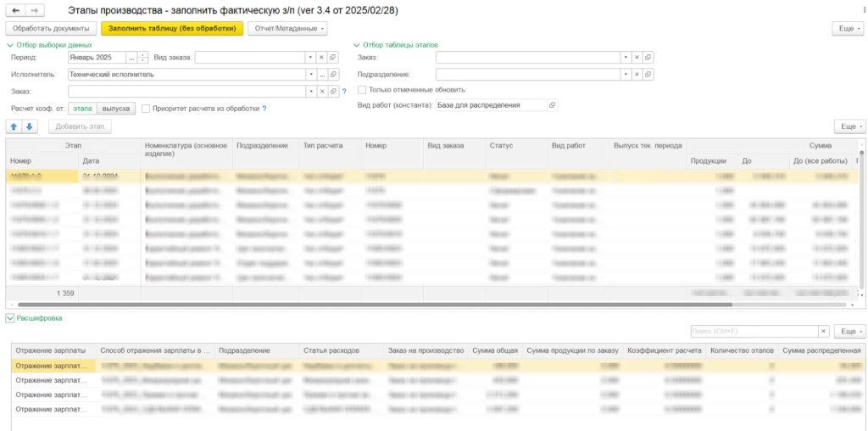The width and height of the screenshot is (868, 431).
Task: Sort by the Статья расходов column header
Action: point(332,350)
